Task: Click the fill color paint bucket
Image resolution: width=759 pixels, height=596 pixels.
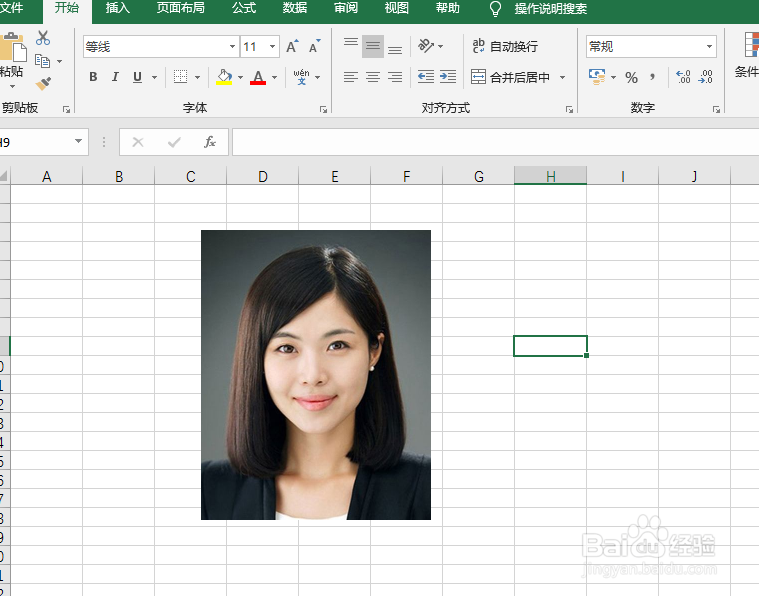Action: [224, 77]
